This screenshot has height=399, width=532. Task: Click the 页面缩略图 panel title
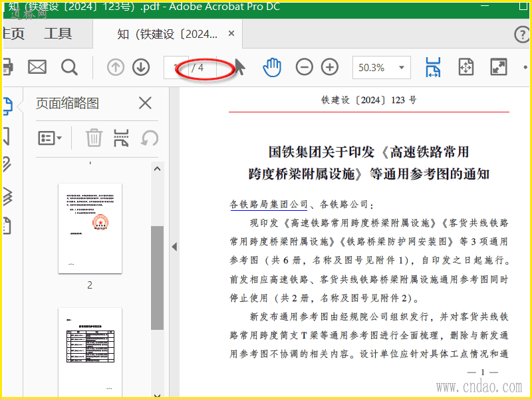click(x=68, y=103)
